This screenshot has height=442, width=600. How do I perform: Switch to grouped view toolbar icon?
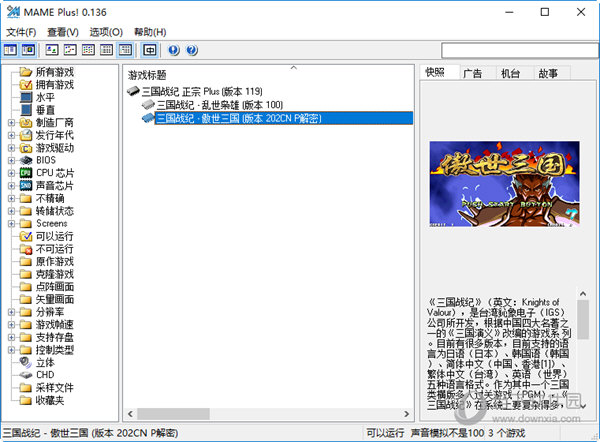pos(125,50)
